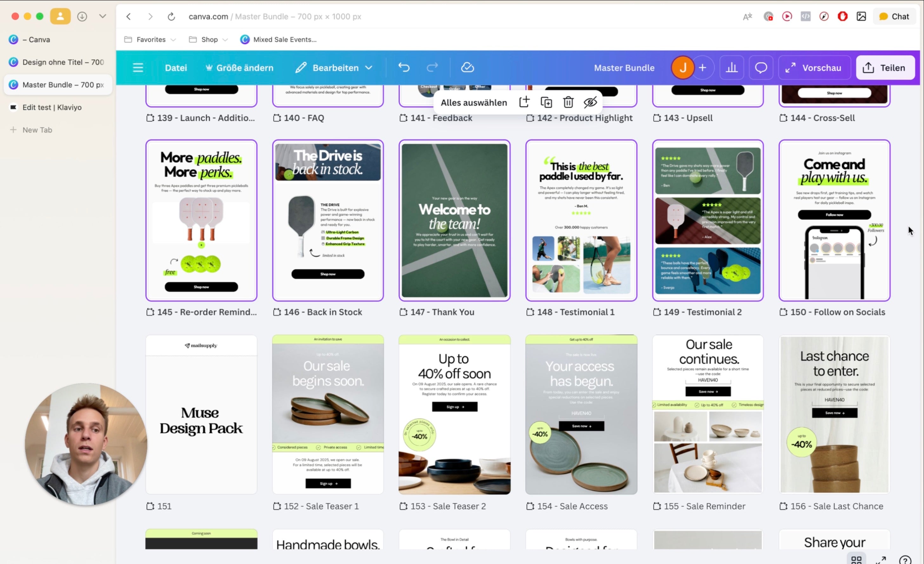Click browser forward arrow
924x564 pixels.
pos(150,16)
